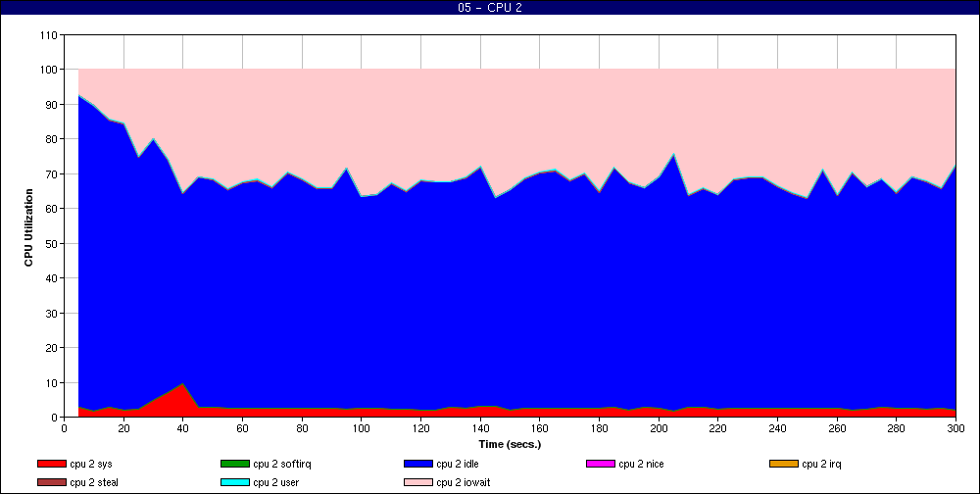This screenshot has height=494, width=980.
Task: Click the cyan cpu 2 user legend swatch
Action: point(235,482)
